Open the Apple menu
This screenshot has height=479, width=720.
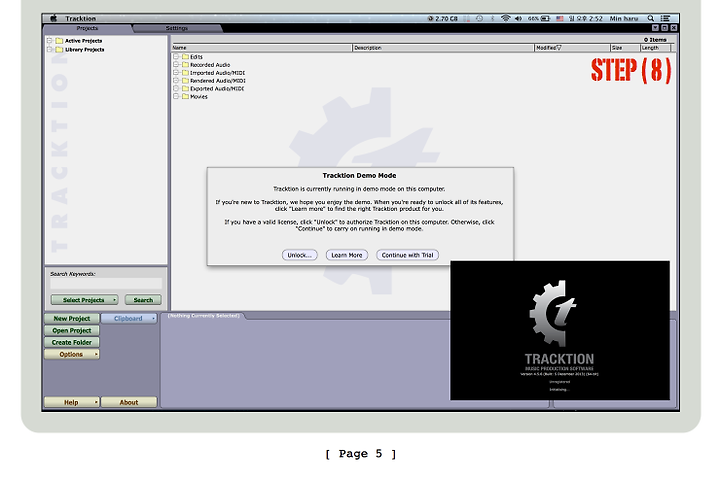tap(53, 18)
